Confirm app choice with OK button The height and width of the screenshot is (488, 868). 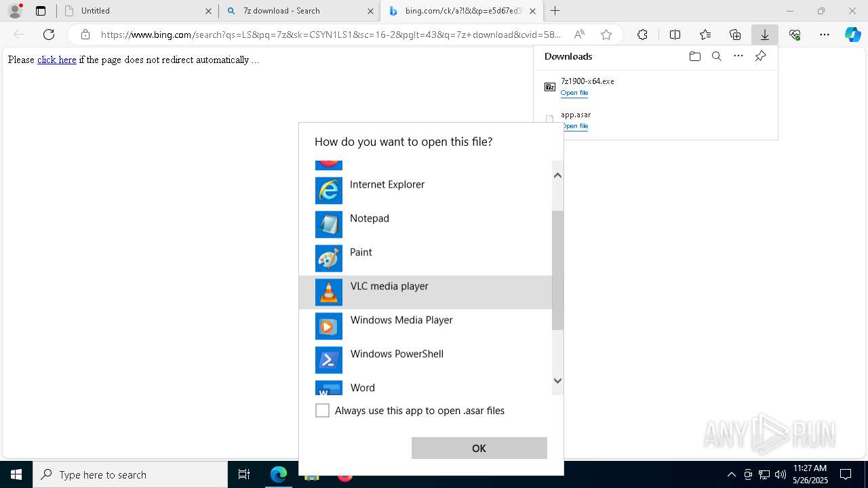(x=479, y=448)
